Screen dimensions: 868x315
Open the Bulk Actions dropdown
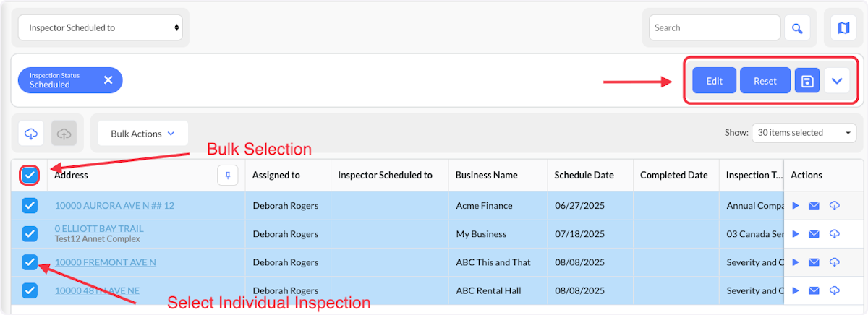click(143, 134)
